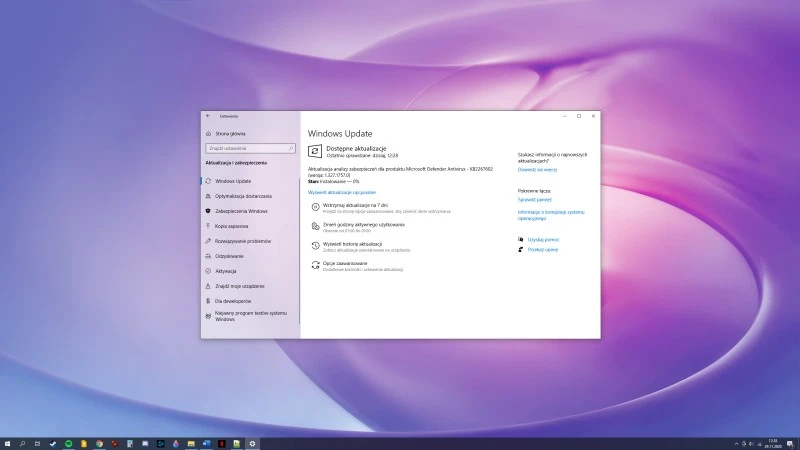800x450 pixels.
Task: Click the sidebar vertical scrollbar
Action: coord(299,250)
